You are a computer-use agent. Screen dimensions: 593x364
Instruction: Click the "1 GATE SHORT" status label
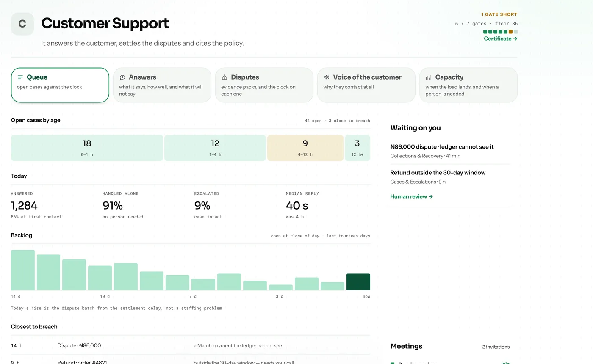(x=499, y=14)
